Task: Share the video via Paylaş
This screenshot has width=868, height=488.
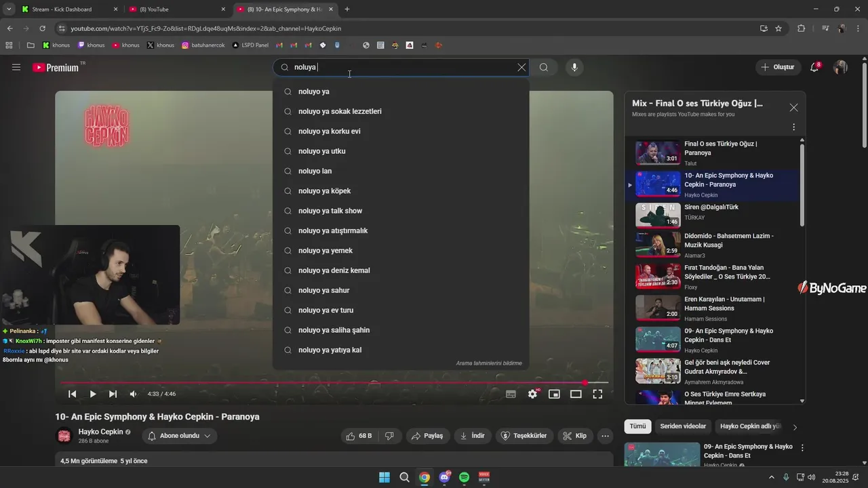Action: click(428, 436)
